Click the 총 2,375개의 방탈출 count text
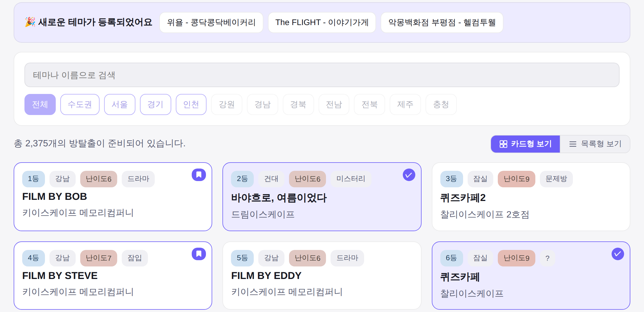 tap(100, 143)
